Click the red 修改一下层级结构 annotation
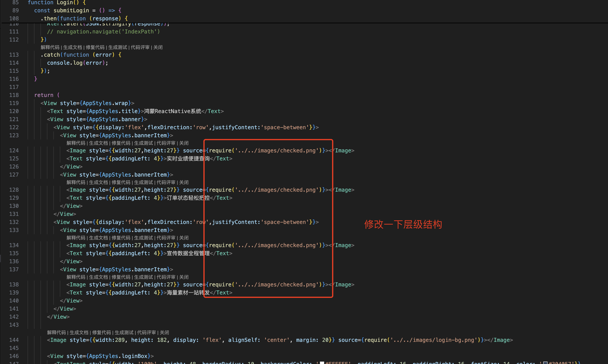The width and height of the screenshot is (608, 364). (x=403, y=225)
